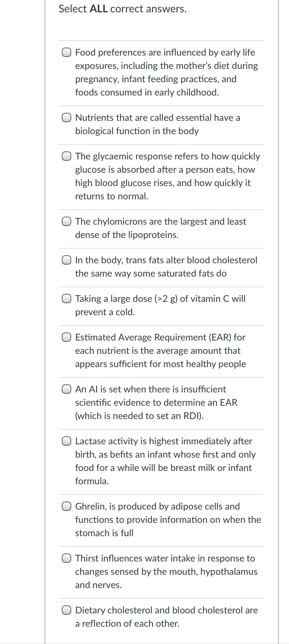Image resolution: width=289 pixels, height=644 pixels.
Task: Check the essential nutrients statement
Action: pyautogui.click(x=67, y=117)
